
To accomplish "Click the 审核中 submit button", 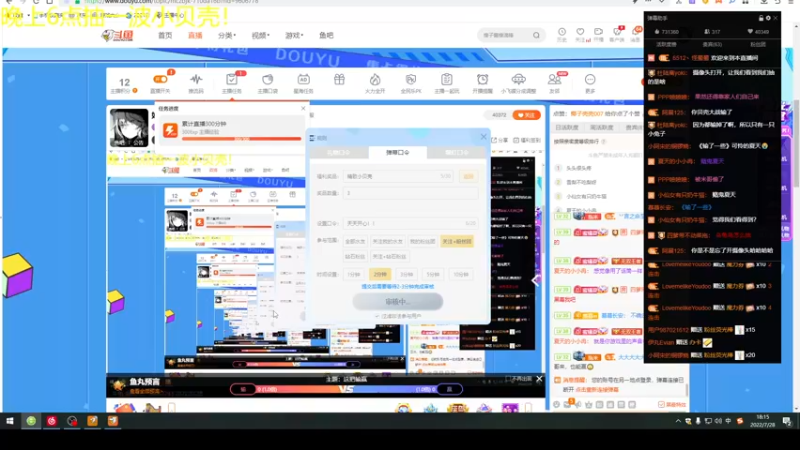I will (x=397, y=302).
